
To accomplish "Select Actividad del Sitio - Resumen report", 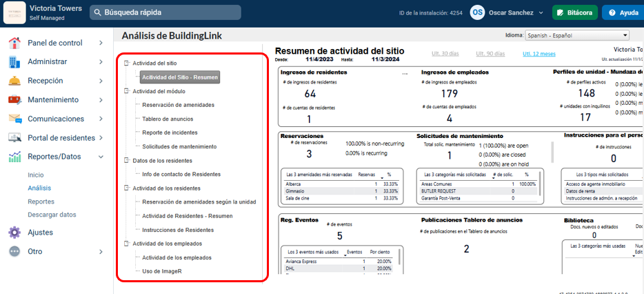I will click(x=180, y=77).
